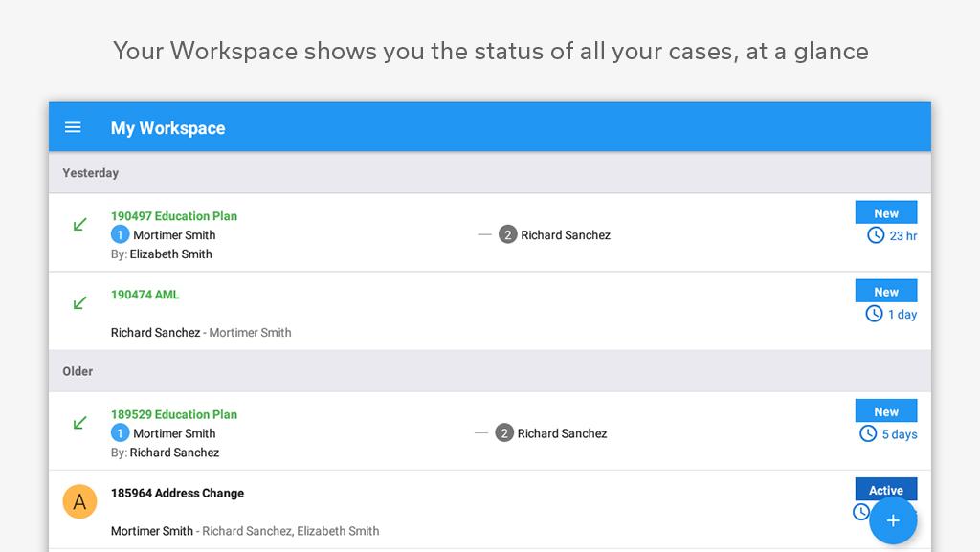Open the hamburger navigation menu
Screen dimensions: 980x552
click(73, 127)
